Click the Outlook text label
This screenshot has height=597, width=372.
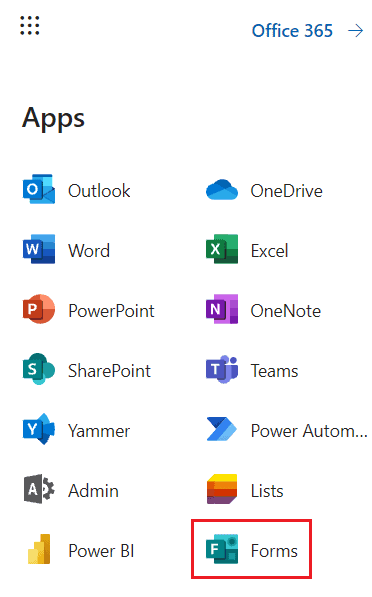(x=99, y=191)
